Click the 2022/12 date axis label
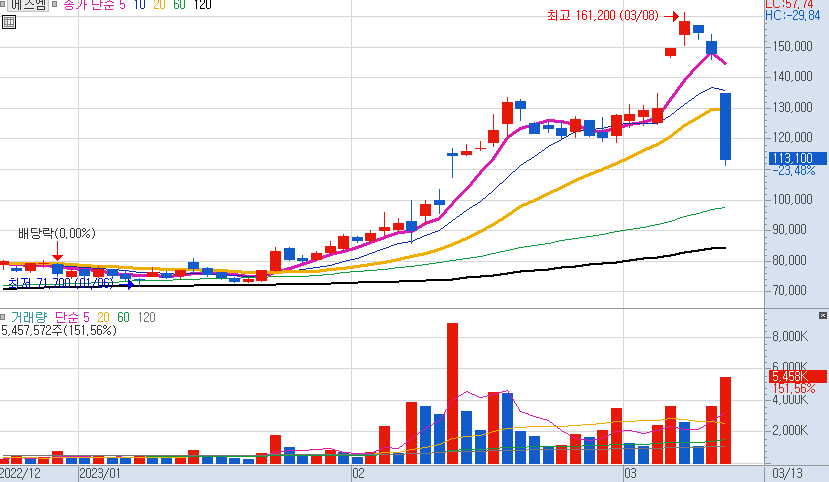 20,474
